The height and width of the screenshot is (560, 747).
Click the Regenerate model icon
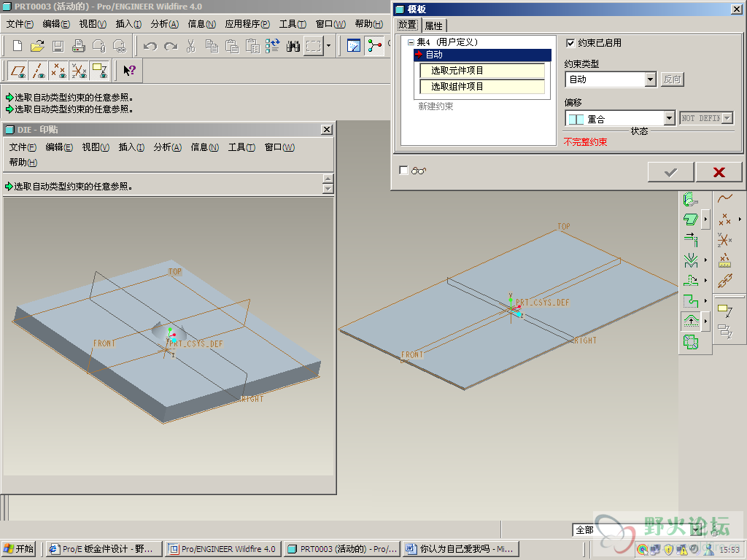[273, 46]
